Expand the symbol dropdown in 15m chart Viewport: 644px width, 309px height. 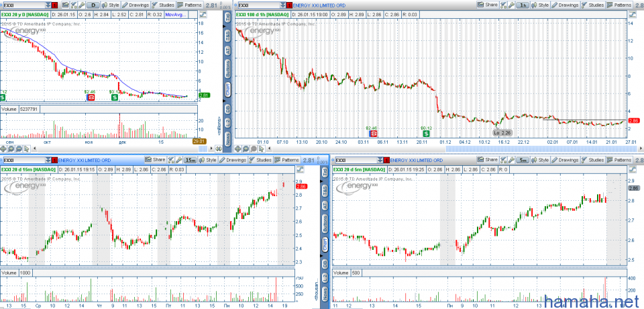[48, 160]
